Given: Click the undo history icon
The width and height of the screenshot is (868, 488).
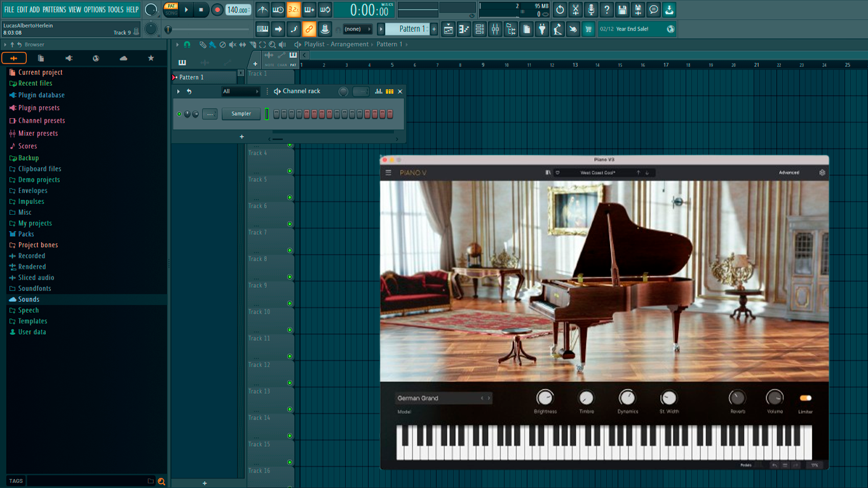Looking at the screenshot, I should click(x=560, y=10).
